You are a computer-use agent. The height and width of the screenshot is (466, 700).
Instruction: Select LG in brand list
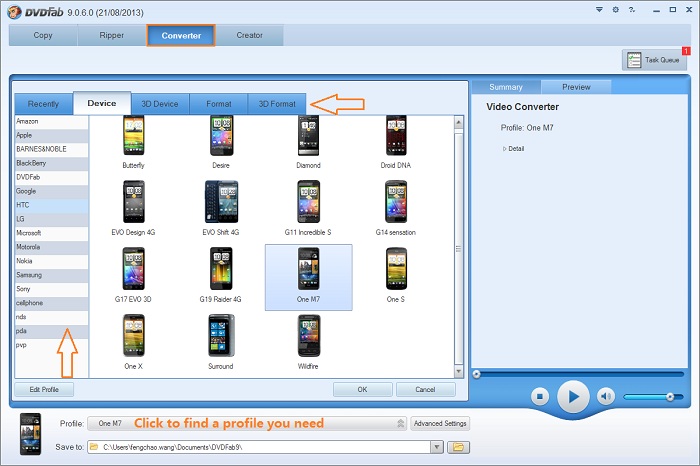coord(51,219)
